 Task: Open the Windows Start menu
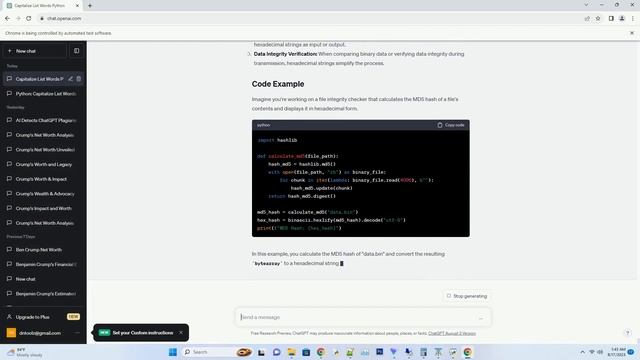click(173, 352)
